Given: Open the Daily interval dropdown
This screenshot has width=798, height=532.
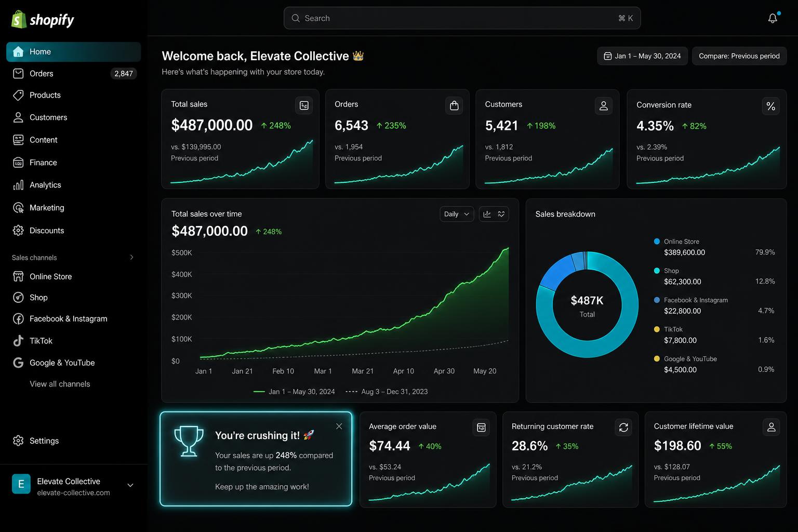Looking at the screenshot, I should [x=457, y=214].
